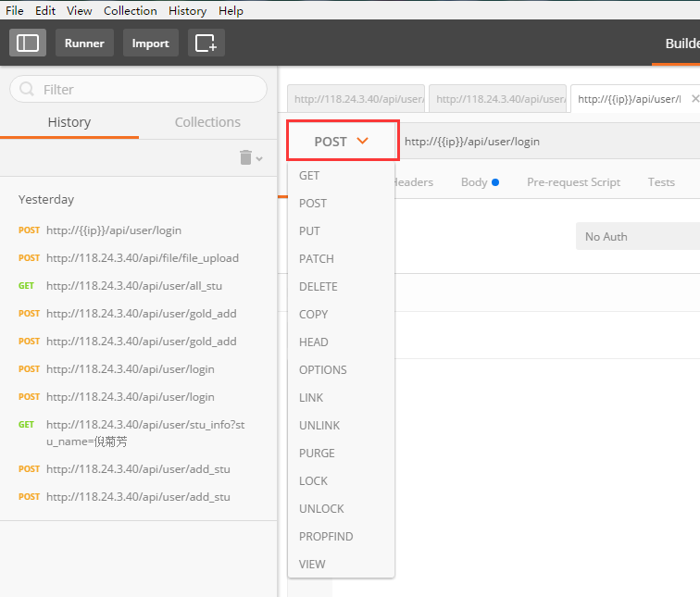Screen dimensions: 700x597
Task: Open the Collection menu in menu bar
Action: tap(130, 10)
